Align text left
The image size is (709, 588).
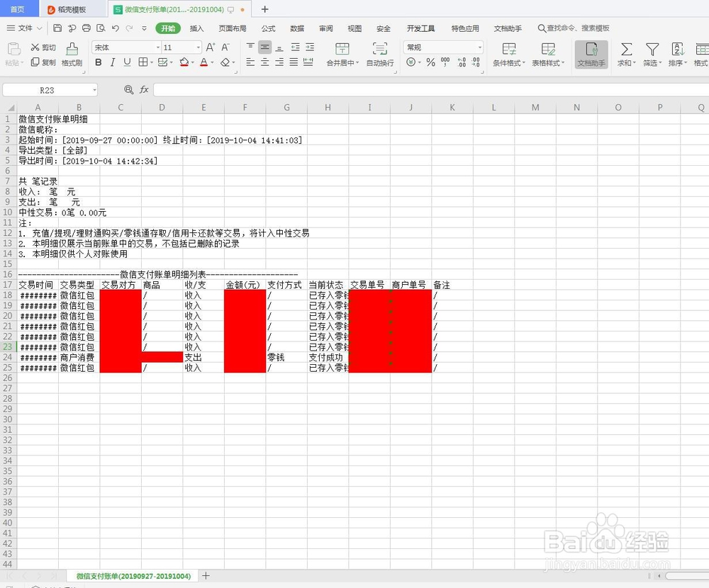250,62
